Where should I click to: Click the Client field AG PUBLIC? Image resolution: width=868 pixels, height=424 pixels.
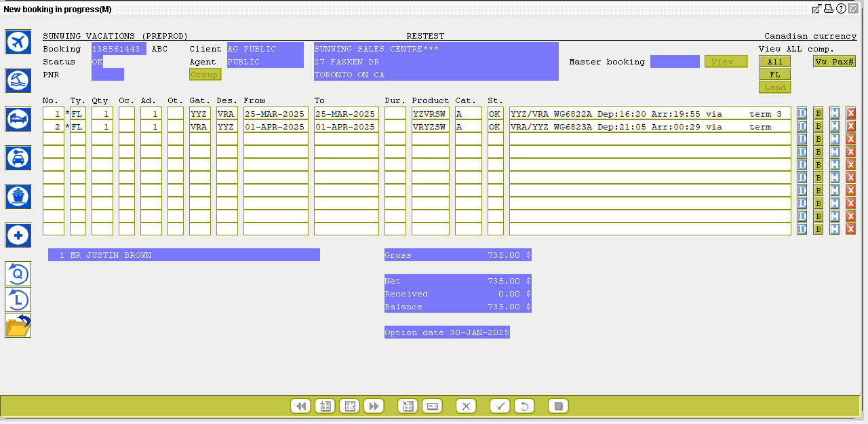[265, 49]
